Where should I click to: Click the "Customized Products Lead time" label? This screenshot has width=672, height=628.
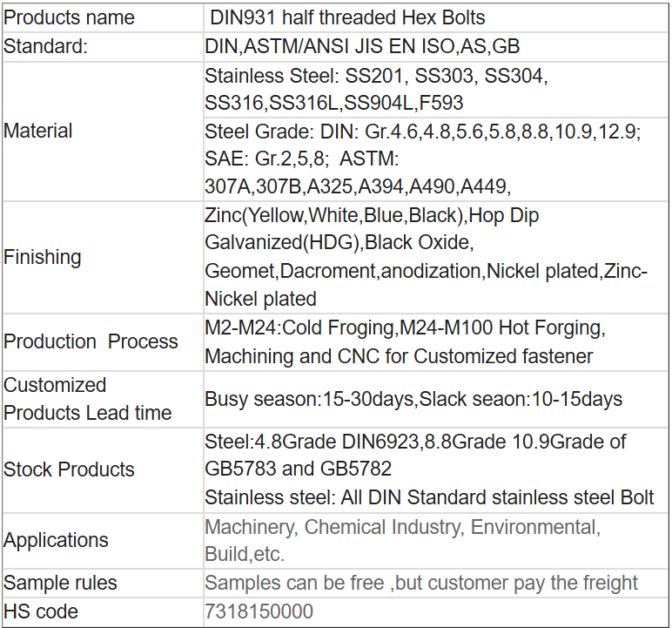(x=87, y=399)
